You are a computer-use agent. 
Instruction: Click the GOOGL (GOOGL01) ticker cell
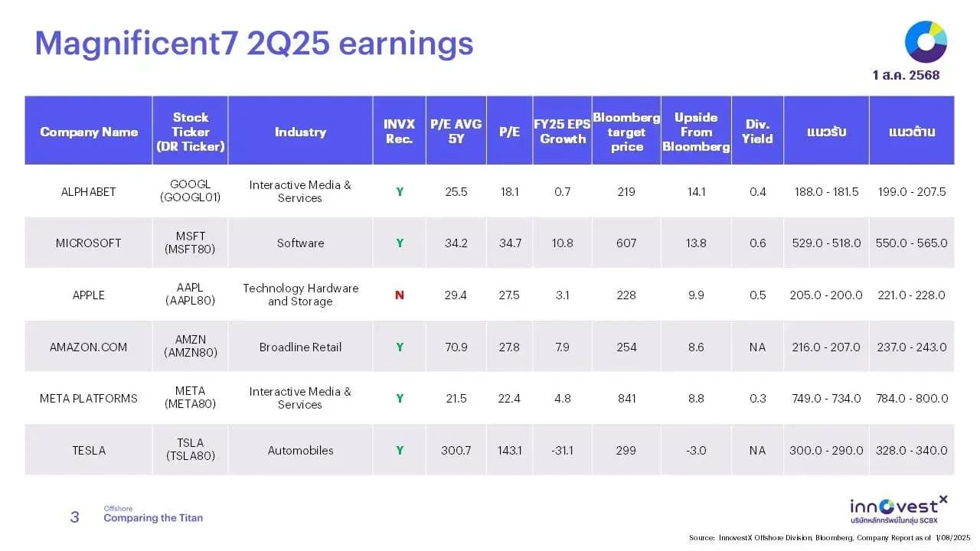click(x=191, y=191)
